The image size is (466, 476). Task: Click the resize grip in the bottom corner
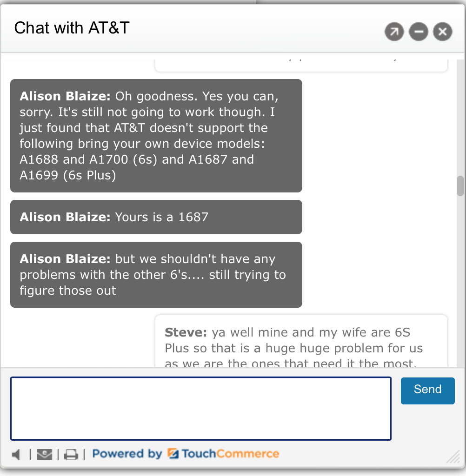coord(453,457)
